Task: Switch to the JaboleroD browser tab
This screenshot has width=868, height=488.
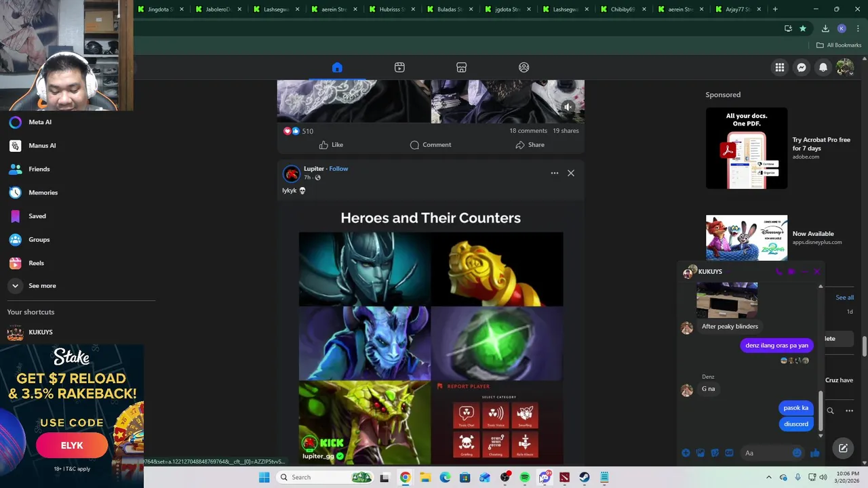Action: [x=218, y=9]
